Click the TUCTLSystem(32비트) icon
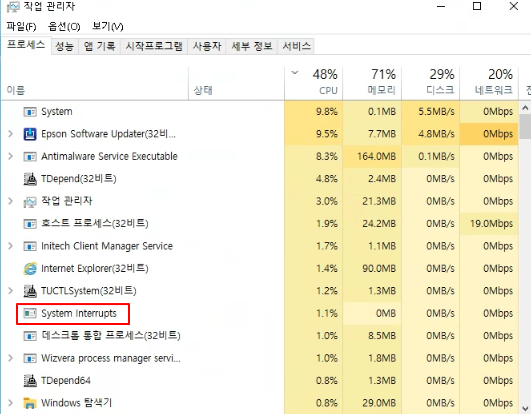The width and height of the screenshot is (531, 414). pyautogui.click(x=30, y=291)
